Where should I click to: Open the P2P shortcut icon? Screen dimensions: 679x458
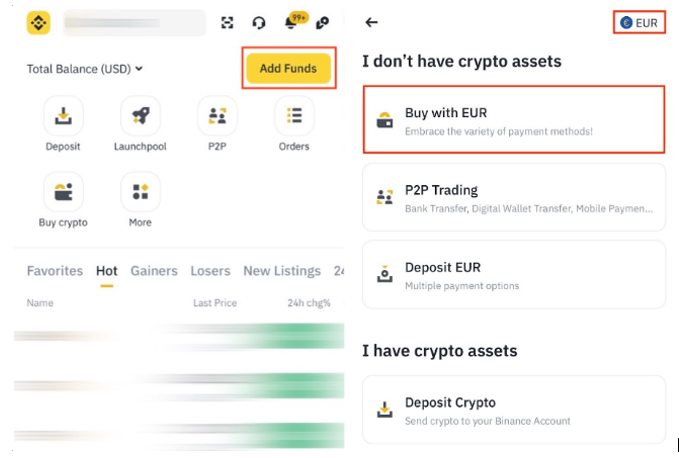[x=217, y=117]
